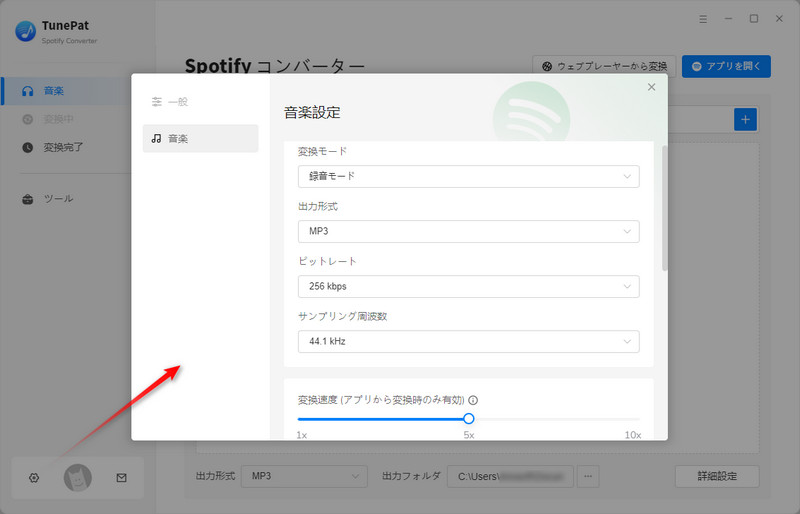Select the 音楽 settings tab
Viewport: 800px width, 514px height.
(x=201, y=138)
